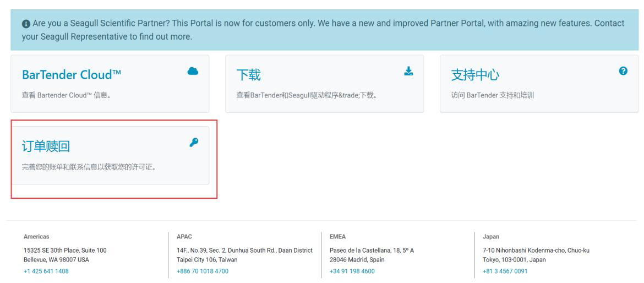The width and height of the screenshot is (644, 283).
Task: Click the APAC region heading
Action: (184, 237)
